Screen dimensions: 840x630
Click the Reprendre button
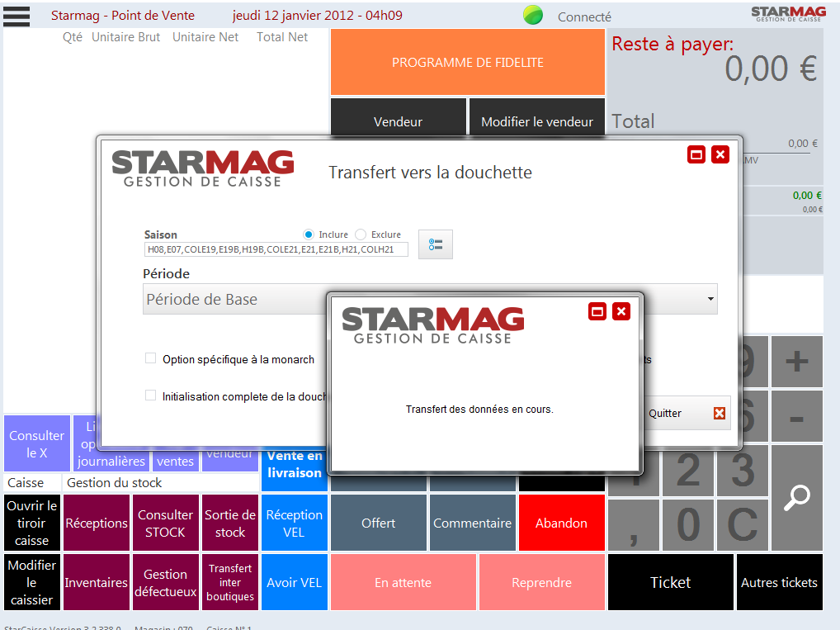[x=541, y=582]
